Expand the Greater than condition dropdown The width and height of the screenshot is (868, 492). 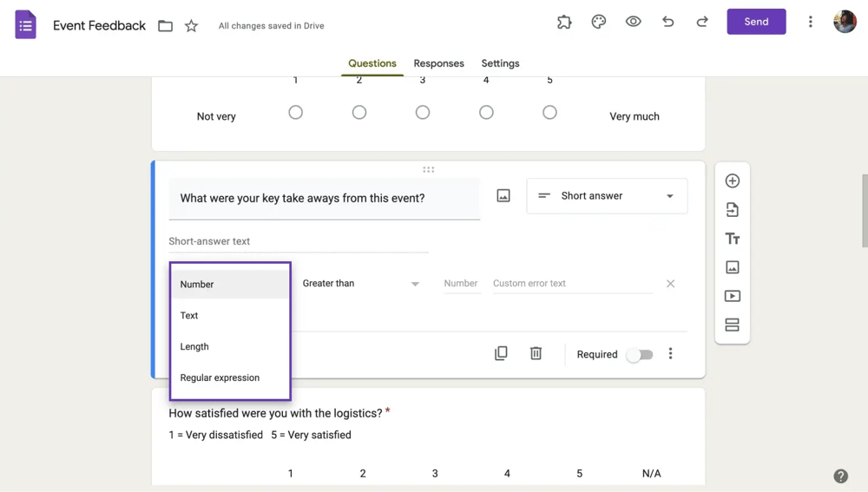click(360, 284)
